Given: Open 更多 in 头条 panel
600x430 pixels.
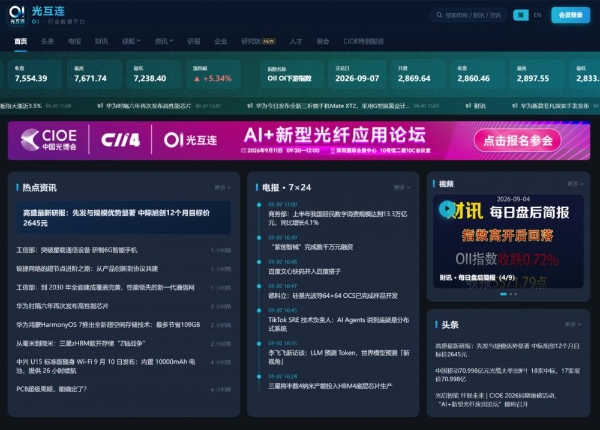Looking at the screenshot, I should [x=573, y=324].
